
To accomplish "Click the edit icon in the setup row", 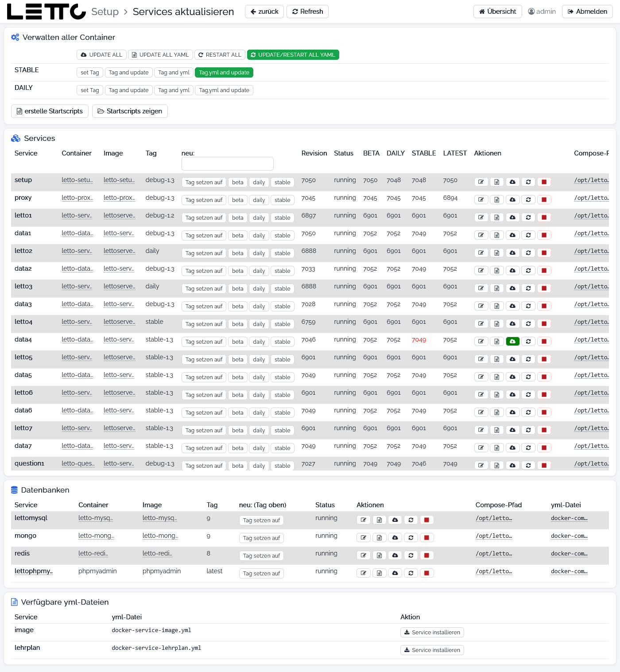I will click(x=481, y=182).
